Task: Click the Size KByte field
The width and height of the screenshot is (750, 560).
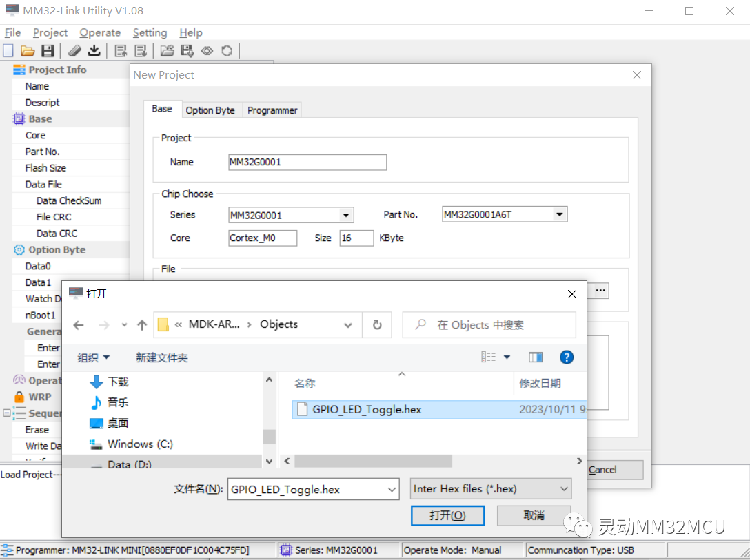Action: coord(356,238)
